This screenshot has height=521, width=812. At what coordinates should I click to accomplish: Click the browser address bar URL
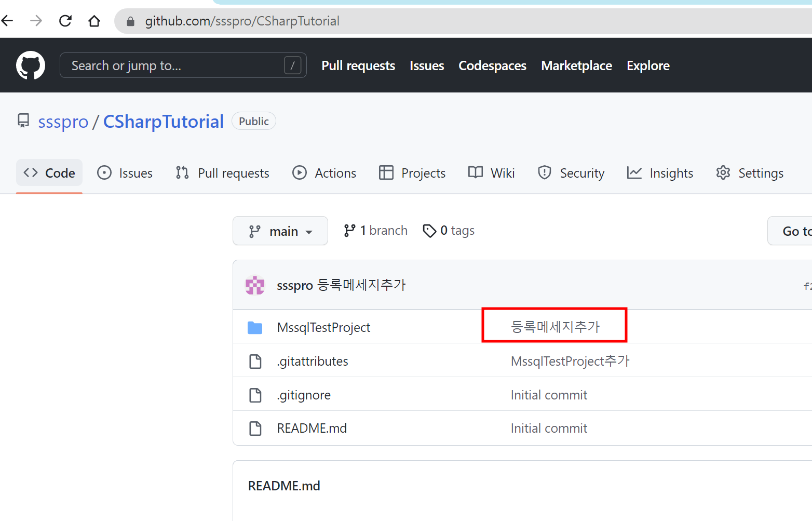pos(242,21)
